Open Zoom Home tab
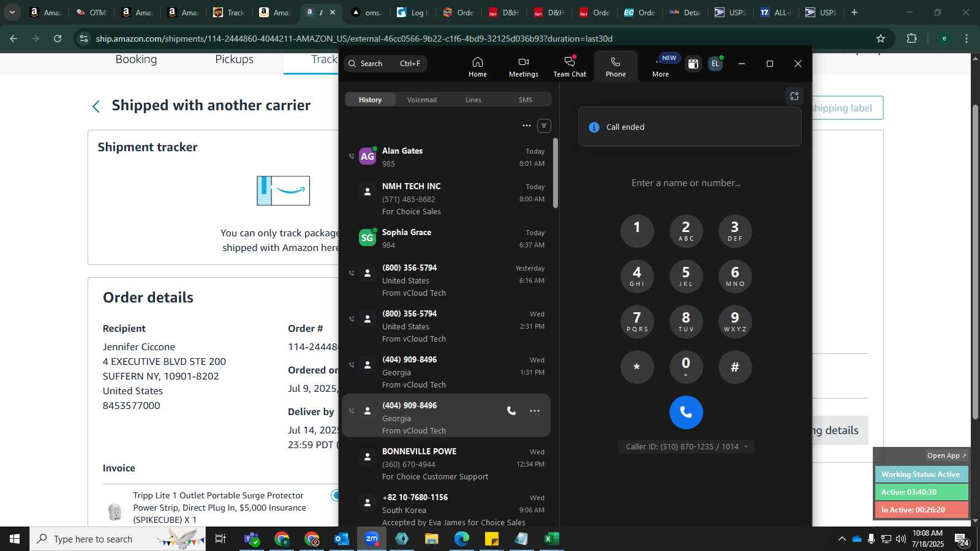 point(478,66)
